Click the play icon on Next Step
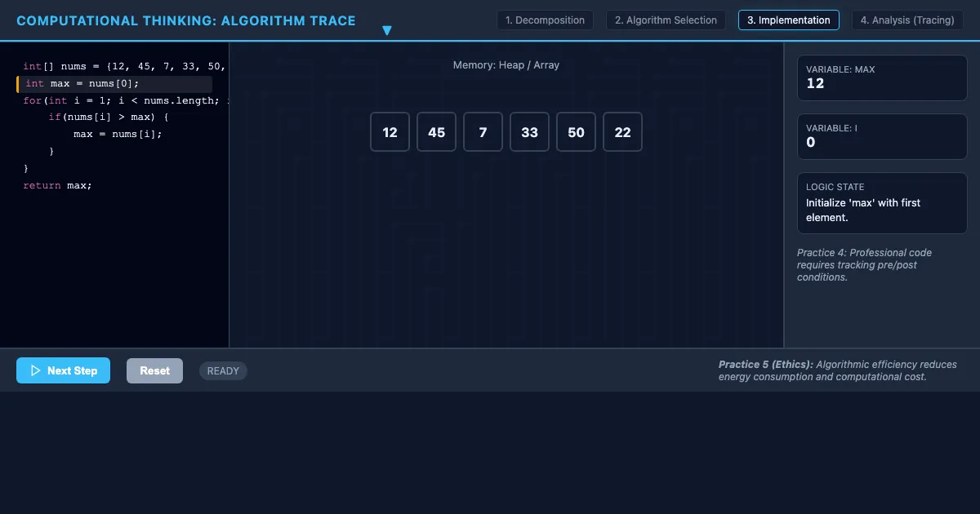The height and width of the screenshot is (514, 980). click(35, 370)
